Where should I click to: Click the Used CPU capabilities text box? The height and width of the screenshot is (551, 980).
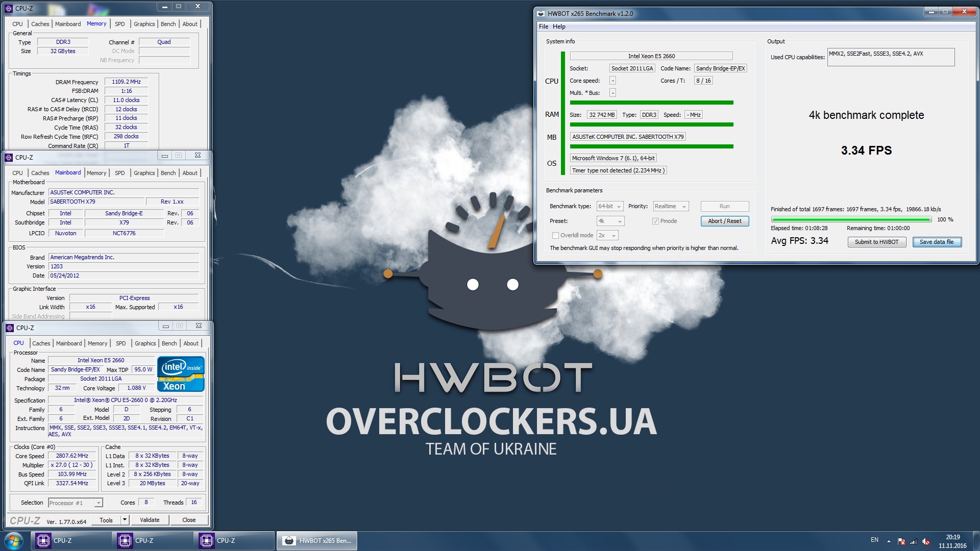(891, 57)
